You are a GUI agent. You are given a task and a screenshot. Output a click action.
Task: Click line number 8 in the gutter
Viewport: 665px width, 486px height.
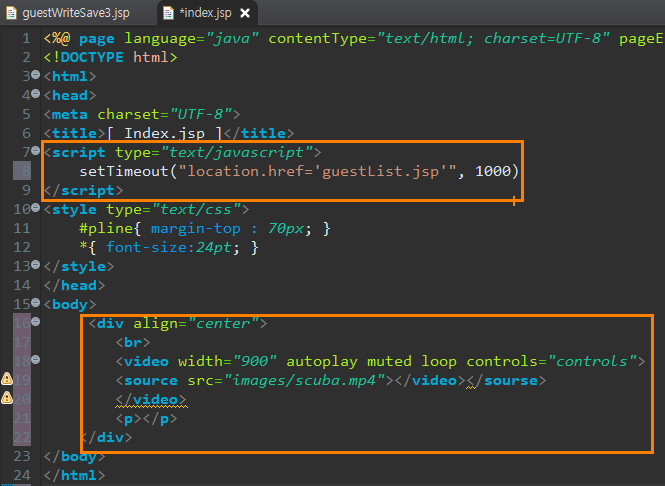click(x=26, y=171)
